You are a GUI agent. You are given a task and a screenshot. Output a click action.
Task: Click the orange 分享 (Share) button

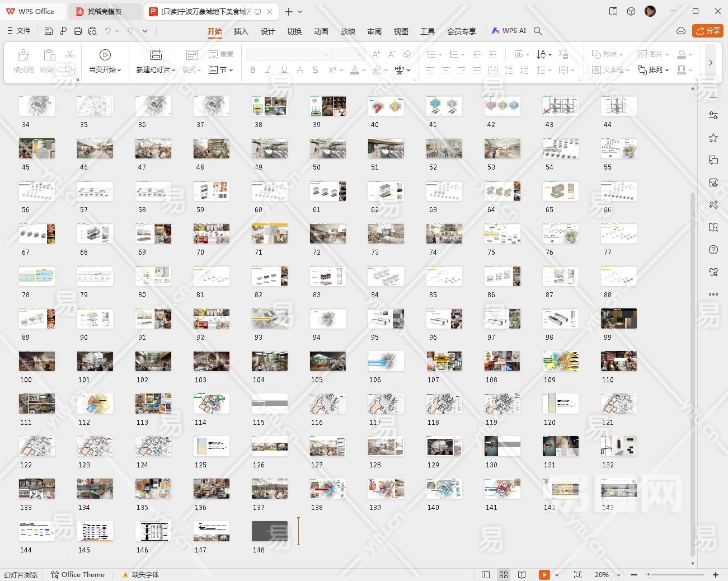tap(707, 31)
